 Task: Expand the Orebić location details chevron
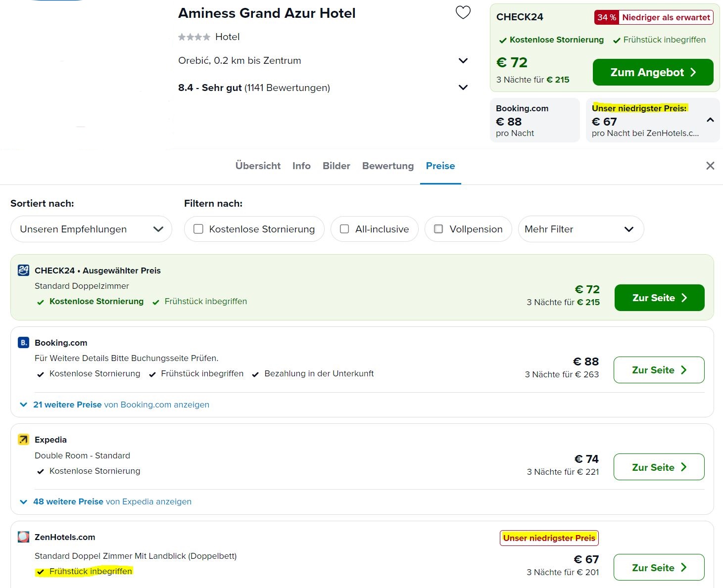pyautogui.click(x=463, y=61)
